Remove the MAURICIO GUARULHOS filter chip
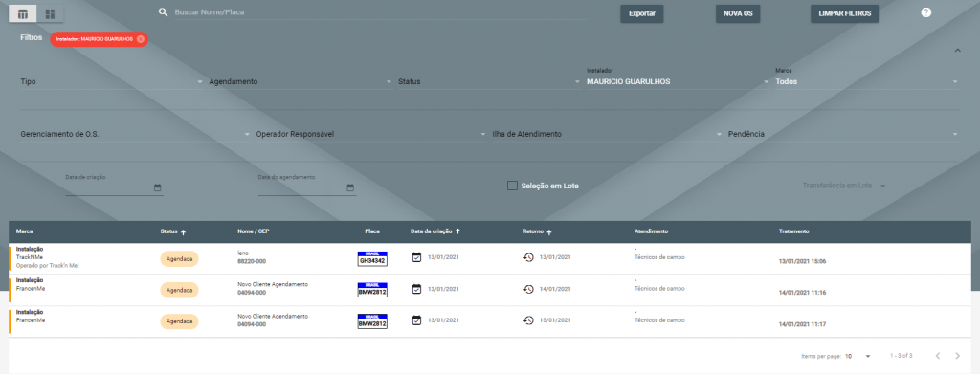 pos(140,39)
